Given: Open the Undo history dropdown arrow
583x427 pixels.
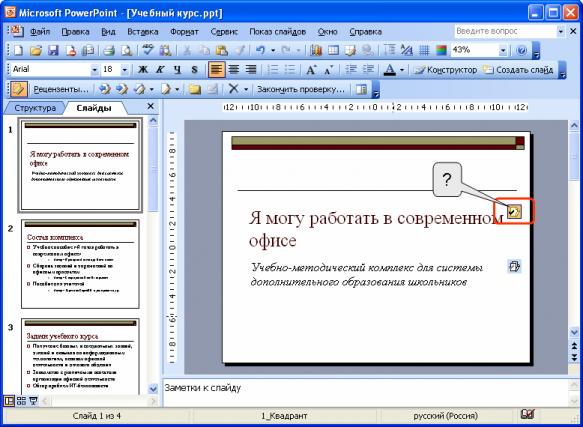Looking at the screenshot, I should pos(273,50).
